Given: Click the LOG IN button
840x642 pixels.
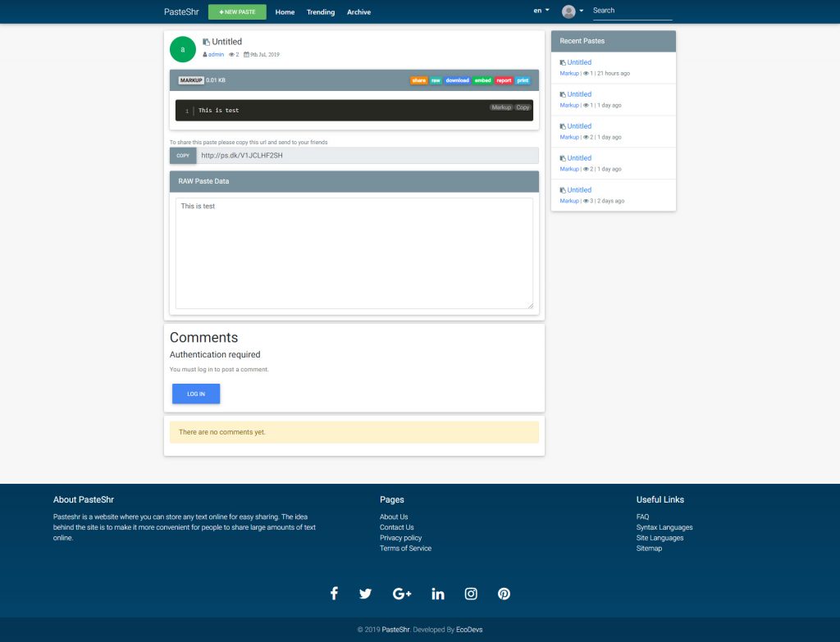Looking at the screenshot, I should point(196,394).
